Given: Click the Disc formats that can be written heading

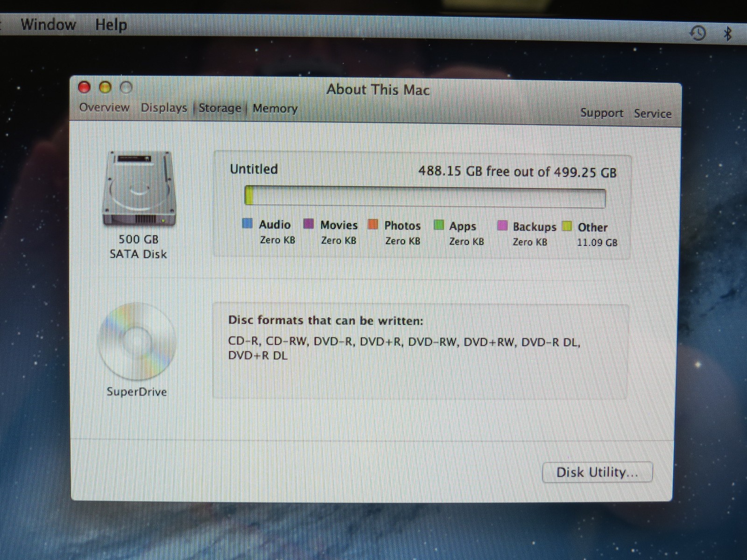Looking at the screenshot, I should pyautogui.click(x=325, y=321).
